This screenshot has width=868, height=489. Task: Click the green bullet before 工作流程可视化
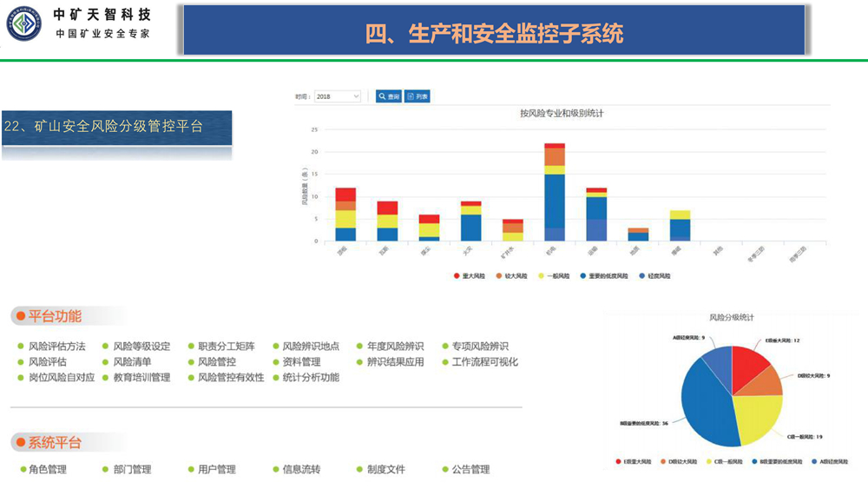tap(444, 362)
